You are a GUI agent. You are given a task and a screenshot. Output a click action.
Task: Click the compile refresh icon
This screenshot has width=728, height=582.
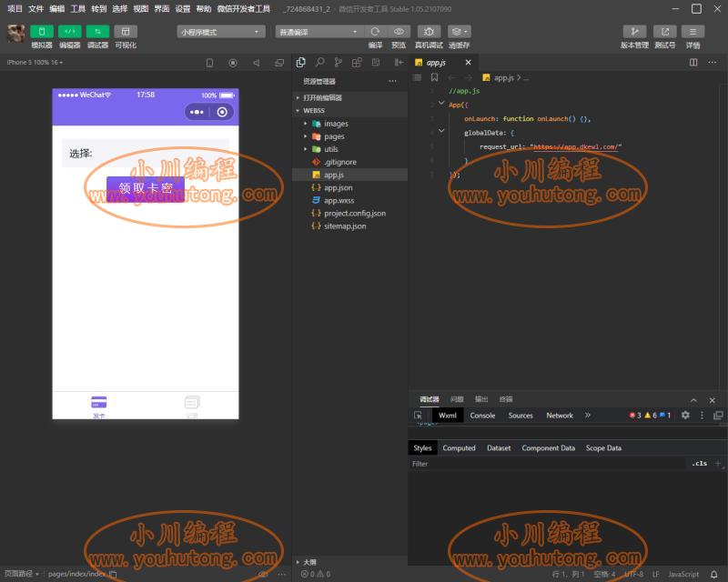375,32
